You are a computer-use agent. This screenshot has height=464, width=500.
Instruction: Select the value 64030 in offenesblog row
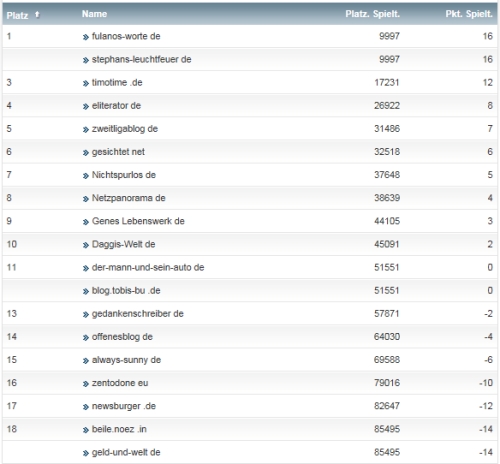click(387, 337)
